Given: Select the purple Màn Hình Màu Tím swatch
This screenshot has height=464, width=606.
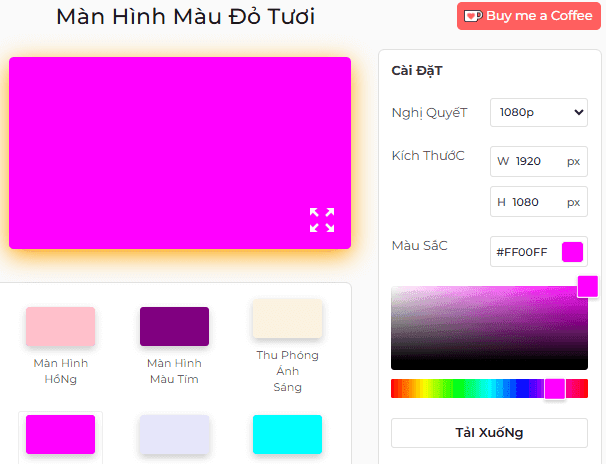Looking at the screenshot, I should (174, 326).
